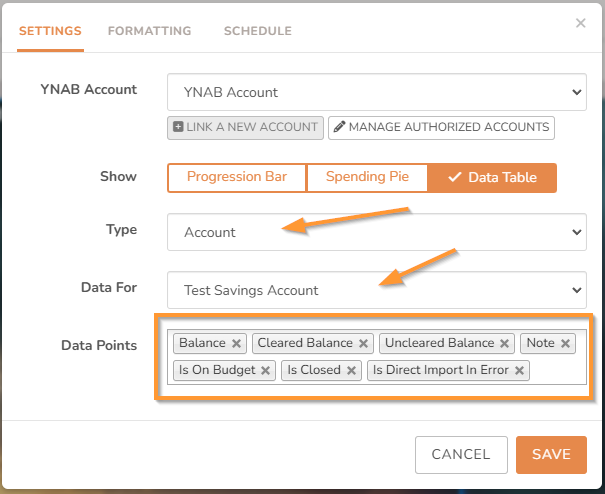Click the Balance tag label
The height and width of the screenshot is (494, 605).
pos(202,343)
